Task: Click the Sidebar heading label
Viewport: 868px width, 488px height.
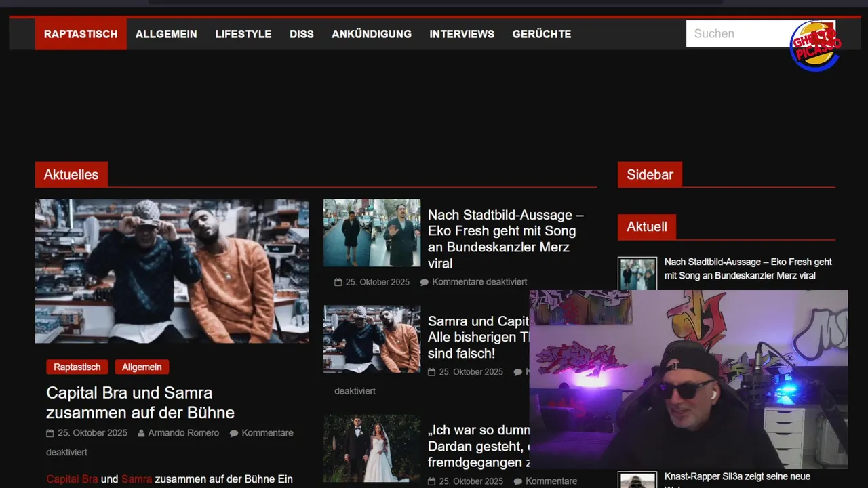Action: (x=650, y=175)
